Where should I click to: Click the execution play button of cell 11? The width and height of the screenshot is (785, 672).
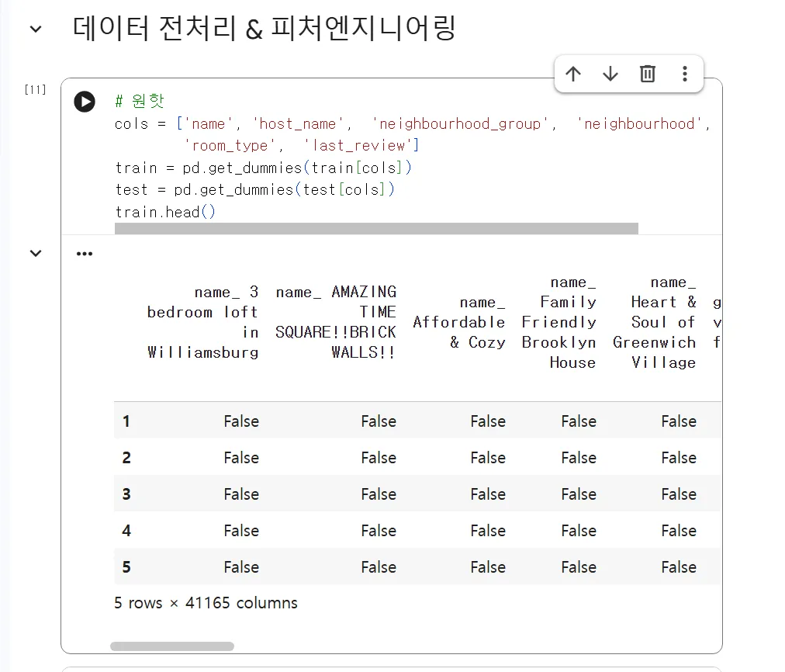(84, 102)
